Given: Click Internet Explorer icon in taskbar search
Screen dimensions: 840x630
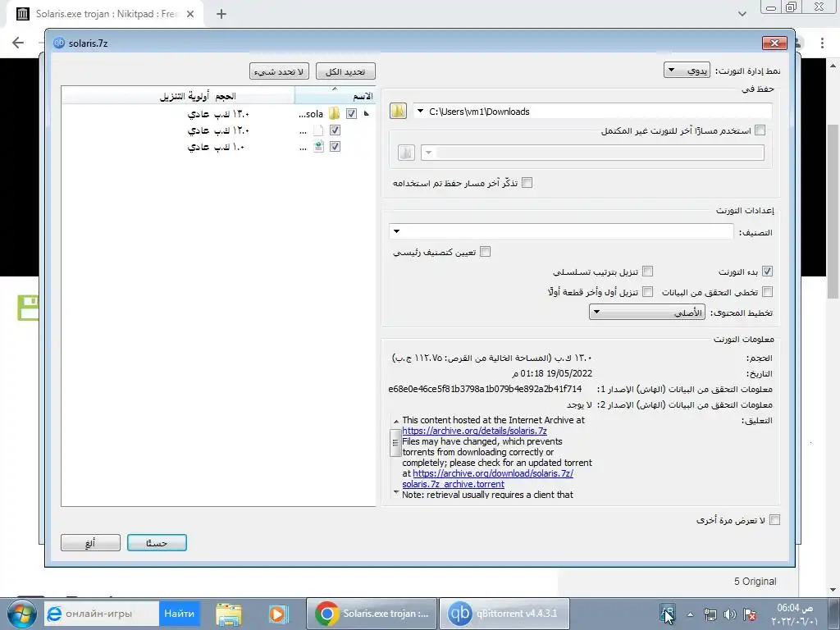Looking at the screenshot, I should click(x=54, y=614).
